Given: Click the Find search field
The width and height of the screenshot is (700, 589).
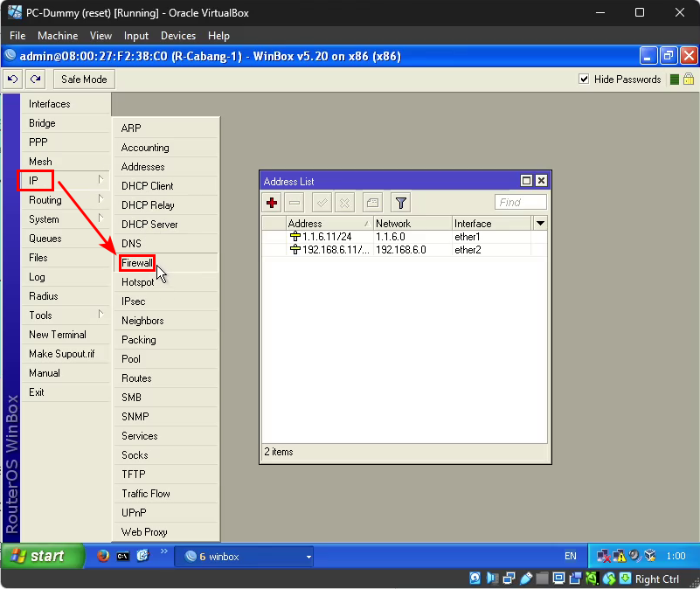Looking at the screenshot, I should coord(521,202).
